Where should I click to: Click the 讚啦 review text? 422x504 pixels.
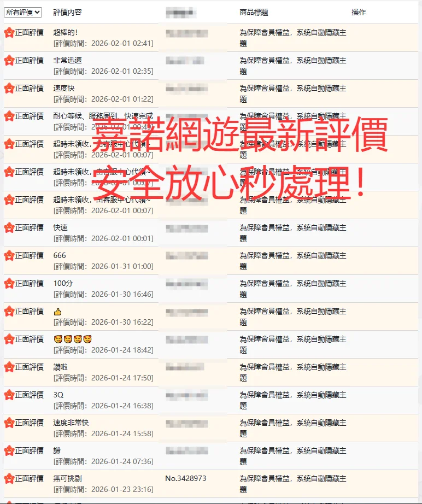tap(61, 367)
